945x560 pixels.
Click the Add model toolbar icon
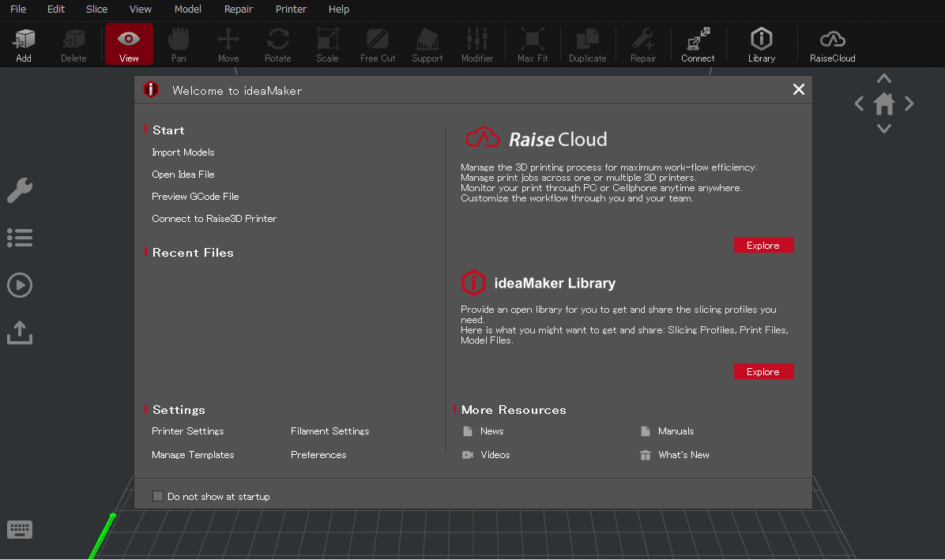[24, 44]
